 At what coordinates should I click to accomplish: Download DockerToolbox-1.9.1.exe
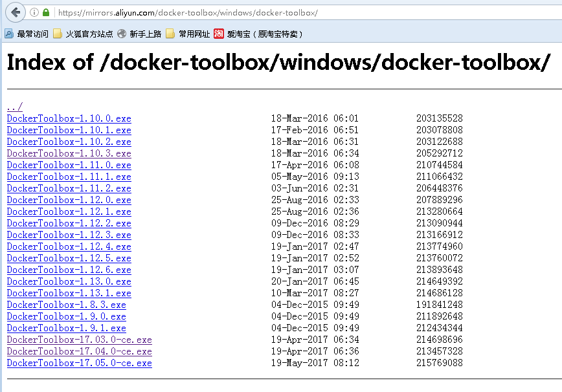point(67,328)
